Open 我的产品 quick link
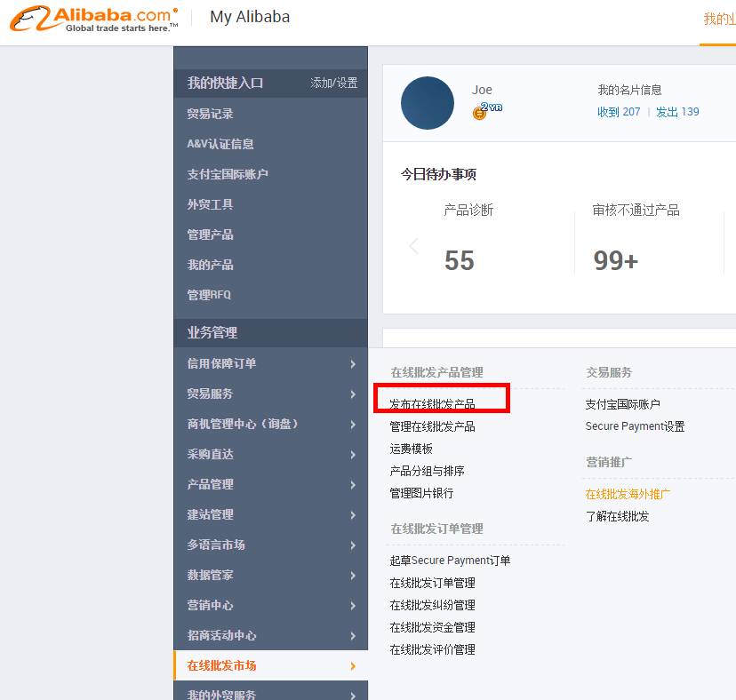Viewport: 736px width, 700px height. (x=211, y=265)
